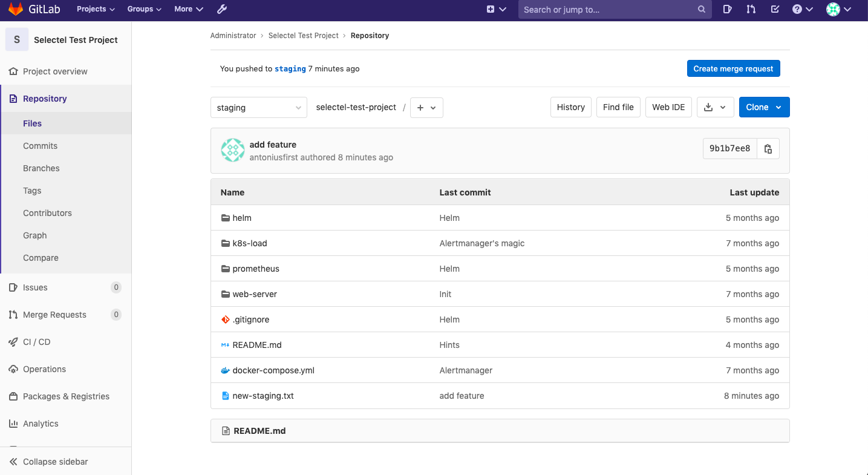Click the commit author avatar
Image resolution: width=868 pixels, height=475 pixels.
(232, 150)
